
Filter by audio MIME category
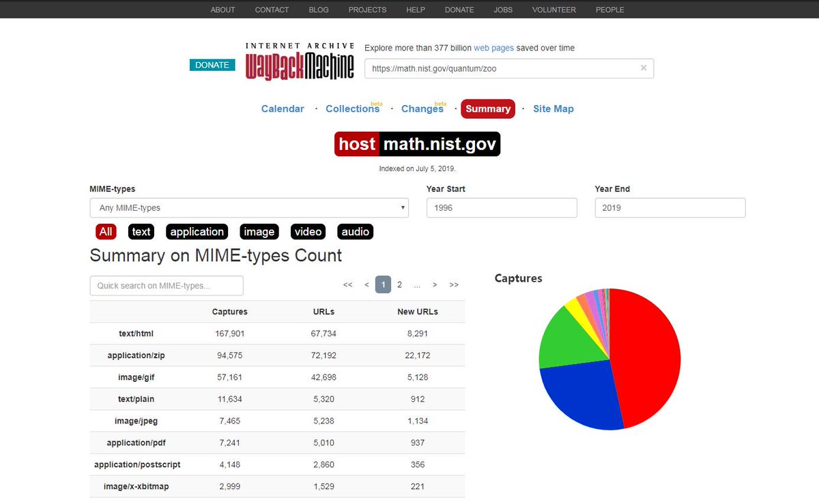[x=356, y=232]
